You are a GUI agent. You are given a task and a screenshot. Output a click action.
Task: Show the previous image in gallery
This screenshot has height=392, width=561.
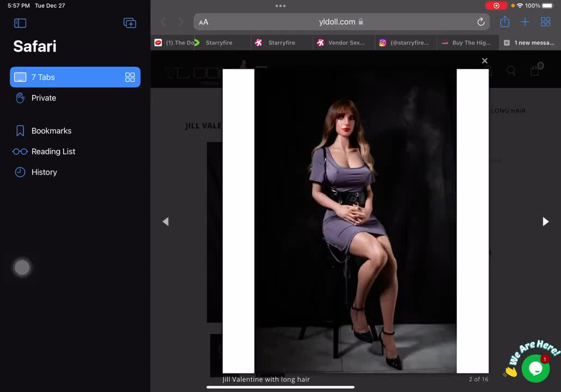coord(166,222)
